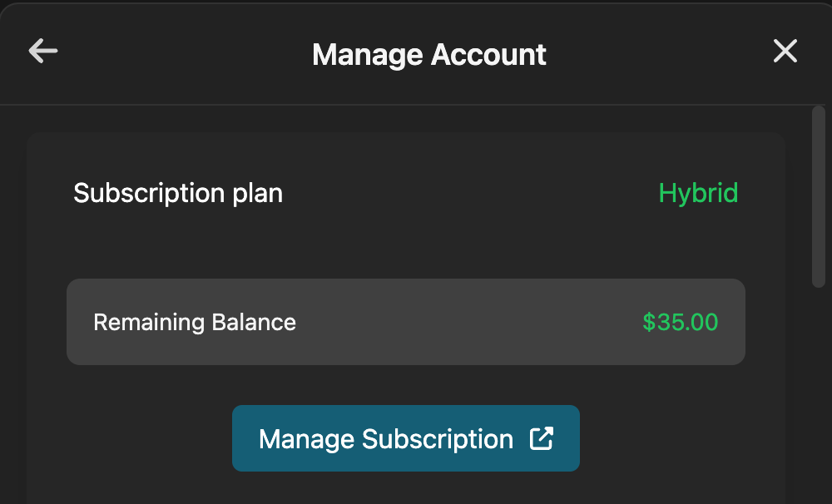
Task: Dismiss the panel with the X icon
Action: click(x=785, y=52)
